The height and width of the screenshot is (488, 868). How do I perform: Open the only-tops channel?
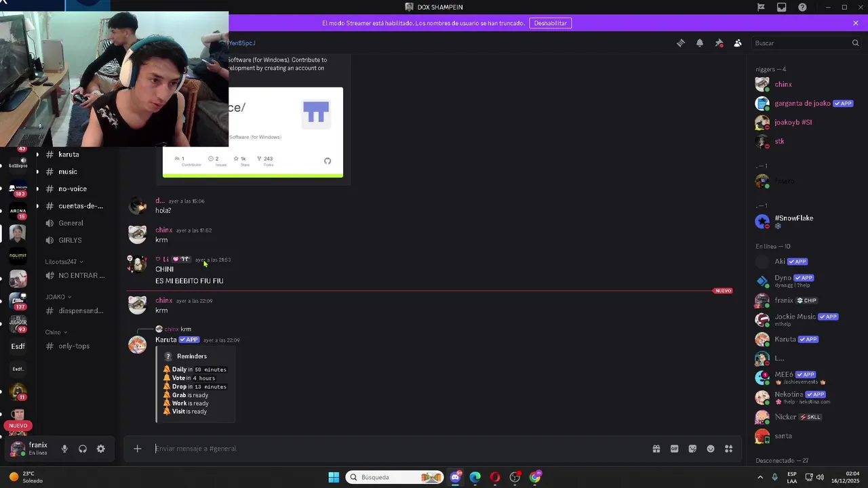(75, 346)
